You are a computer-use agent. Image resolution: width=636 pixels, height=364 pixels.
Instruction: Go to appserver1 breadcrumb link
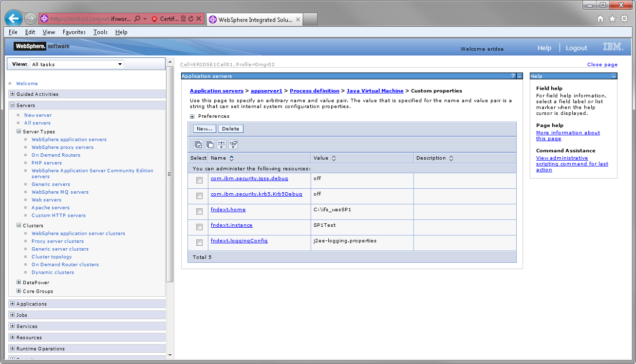[266, 91]
